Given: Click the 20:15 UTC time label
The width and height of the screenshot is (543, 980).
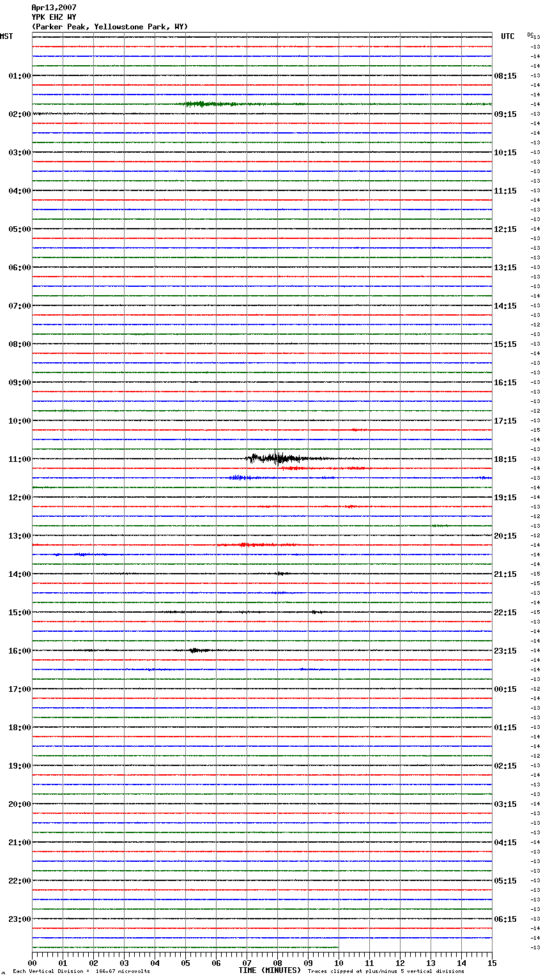Looking at the screenshot, I should click(505, 536).
